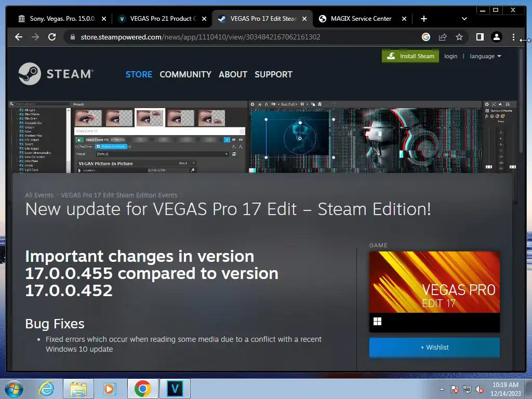Click the Install Steam button
532x399 pixels.
pos(410,56)
